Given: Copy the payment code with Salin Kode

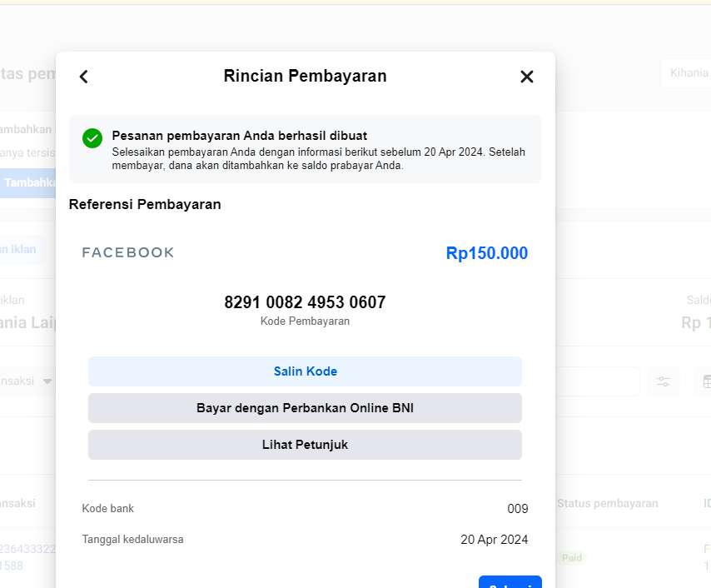Looking at the screenshot, I should point(306,371).
